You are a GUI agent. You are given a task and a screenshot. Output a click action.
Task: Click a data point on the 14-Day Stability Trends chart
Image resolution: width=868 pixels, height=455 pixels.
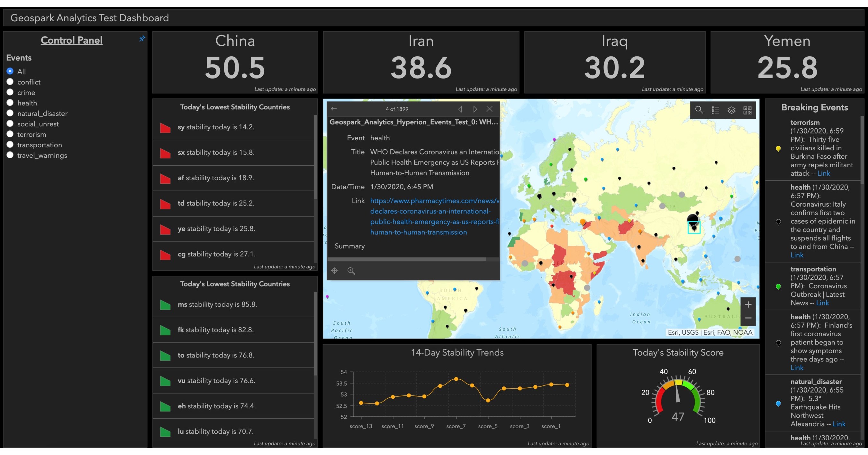tap(456, 379)
